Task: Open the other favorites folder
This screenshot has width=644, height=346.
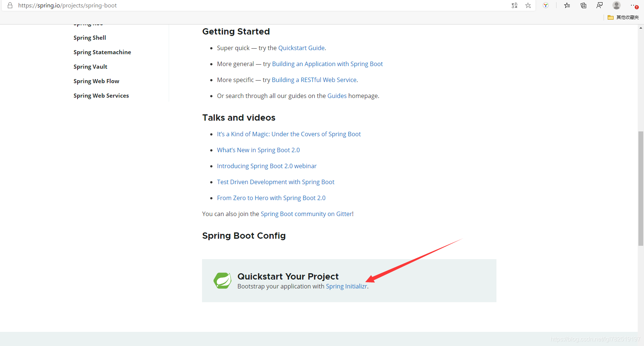Action: (x=623, y=17)
